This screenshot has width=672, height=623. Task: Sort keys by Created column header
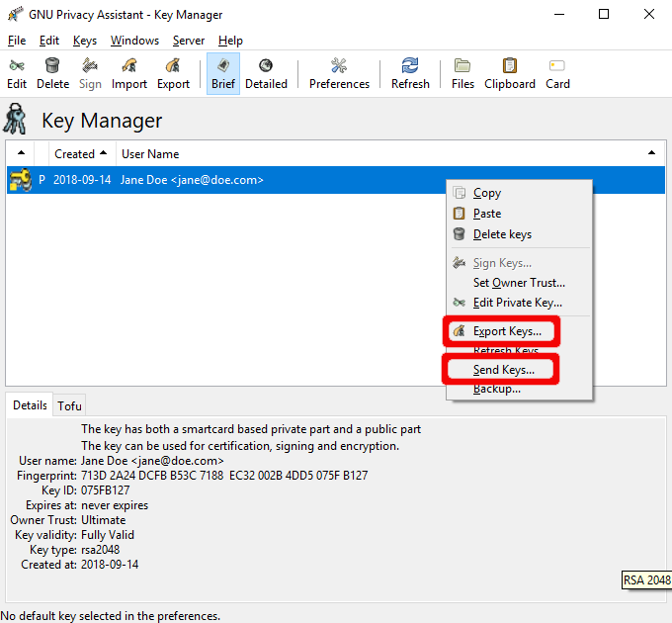(79, 154)
